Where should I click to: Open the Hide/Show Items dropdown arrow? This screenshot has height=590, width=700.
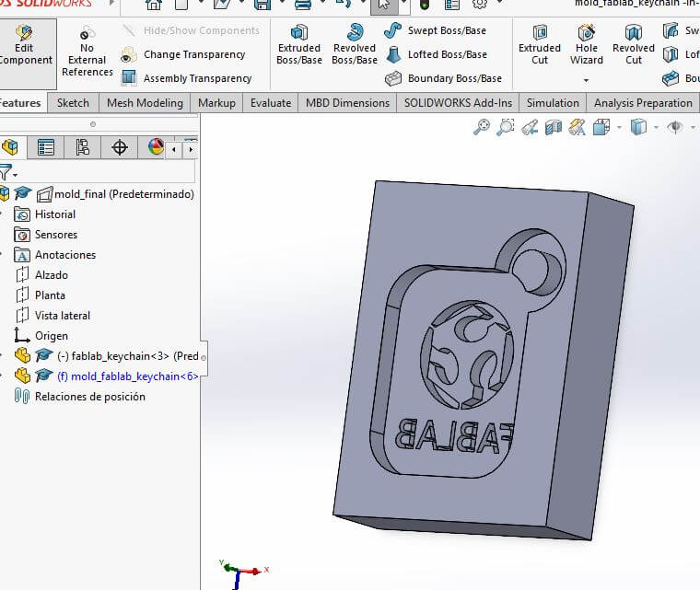694,128
